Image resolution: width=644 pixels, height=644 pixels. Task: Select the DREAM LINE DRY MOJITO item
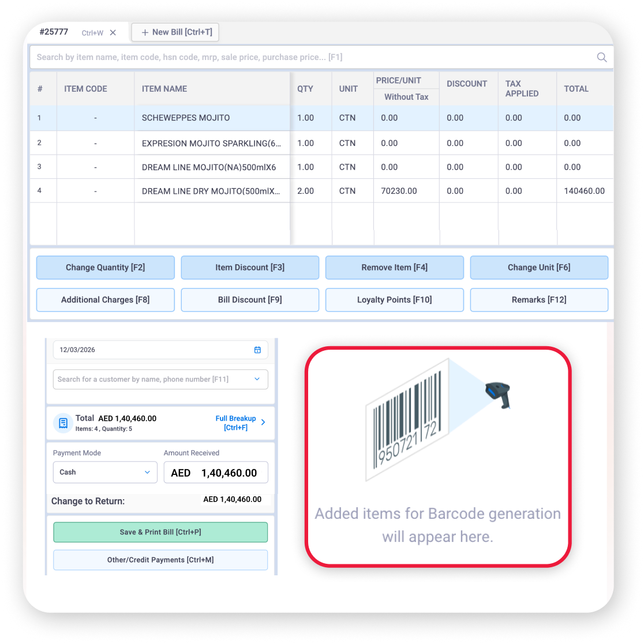(x=211, y=191)
